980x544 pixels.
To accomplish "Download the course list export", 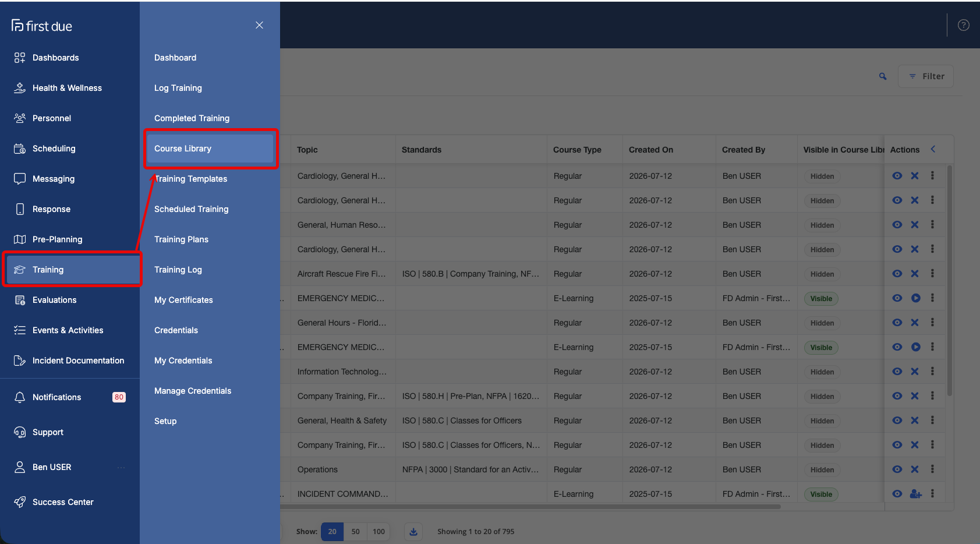I will 413,532.
